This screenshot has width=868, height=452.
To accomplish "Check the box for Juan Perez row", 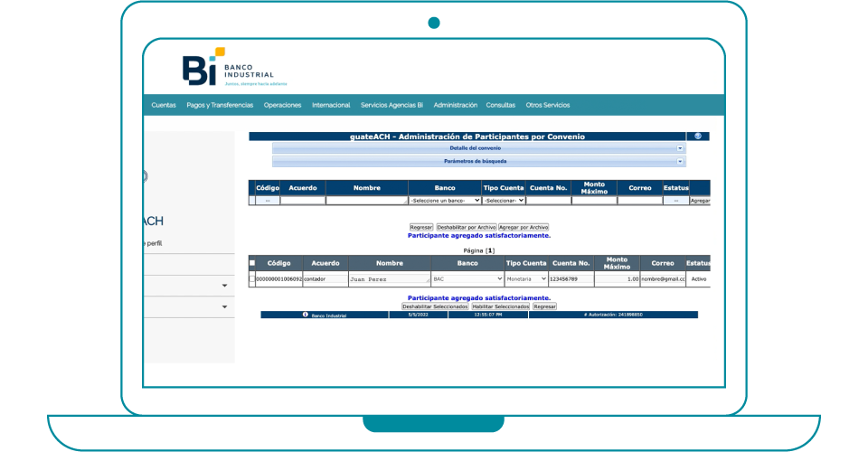I will pos(252,280).
